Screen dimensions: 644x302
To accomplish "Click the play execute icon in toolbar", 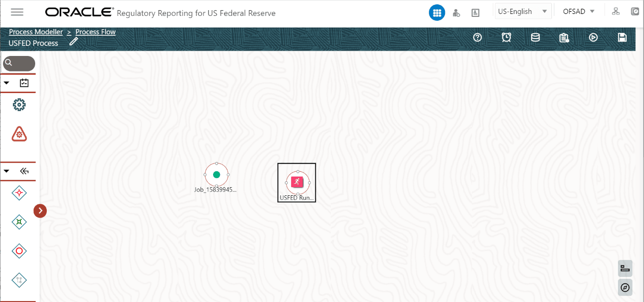I will pos(593,37).
